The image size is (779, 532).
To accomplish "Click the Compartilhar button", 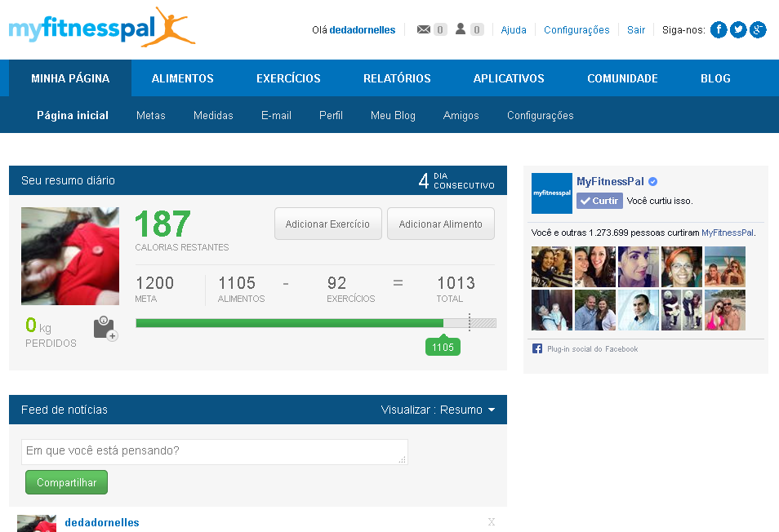I will point(67,482).
